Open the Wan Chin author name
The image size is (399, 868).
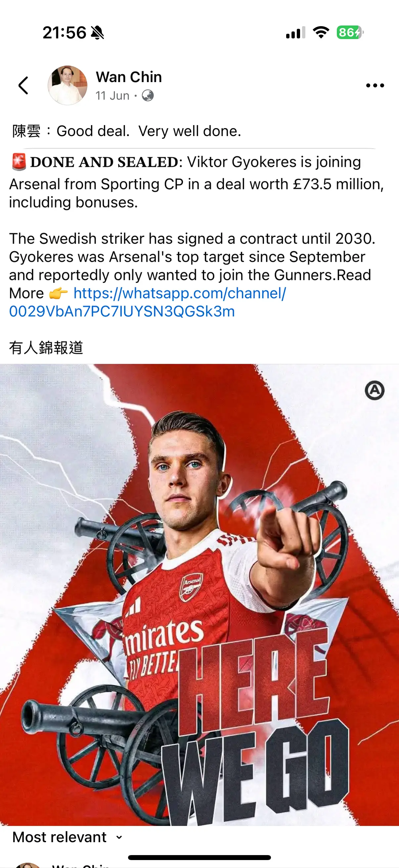[129, 77]
